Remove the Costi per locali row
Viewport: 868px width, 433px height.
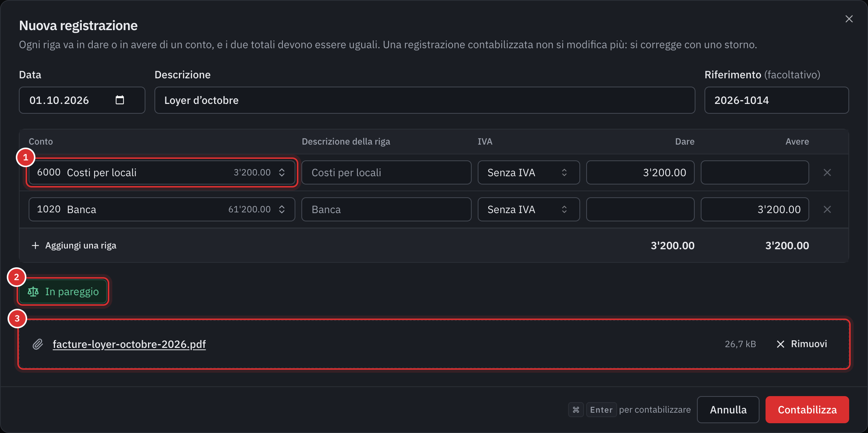[827, 172]
